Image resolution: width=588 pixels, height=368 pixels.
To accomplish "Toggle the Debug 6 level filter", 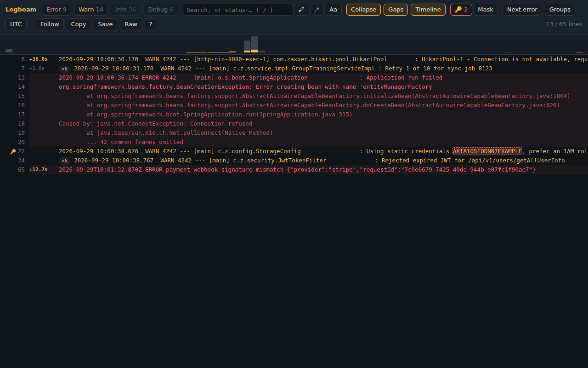I will [x=161, y=10].
